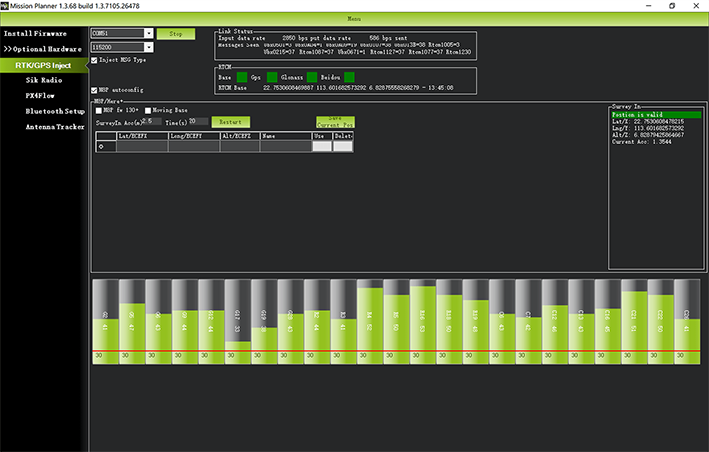Click the Use cell button in table row
The height and width of the screenshot is (452, 709).
[322, 146]
